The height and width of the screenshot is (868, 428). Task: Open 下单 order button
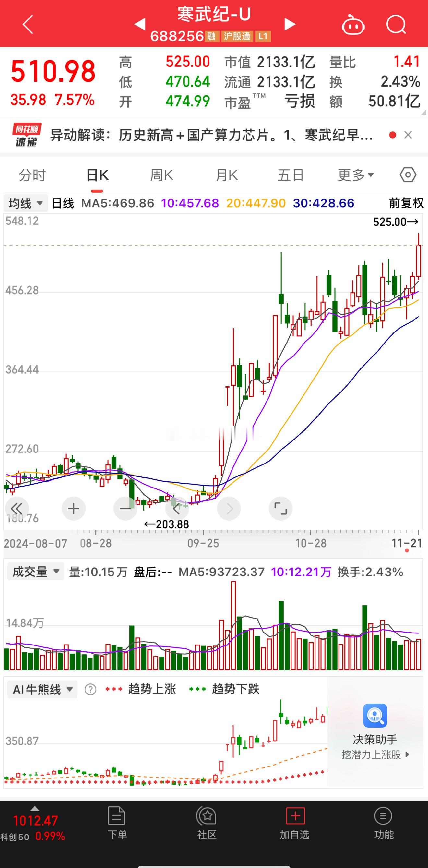pos(117,823)
